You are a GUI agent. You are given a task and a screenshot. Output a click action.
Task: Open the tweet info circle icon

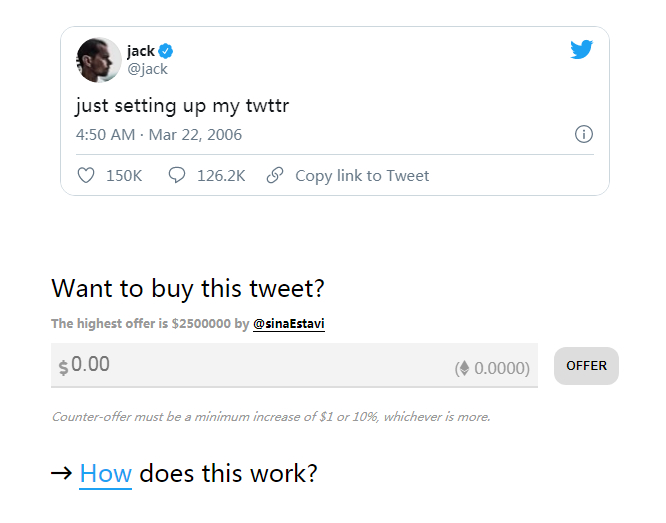(584, 134)
